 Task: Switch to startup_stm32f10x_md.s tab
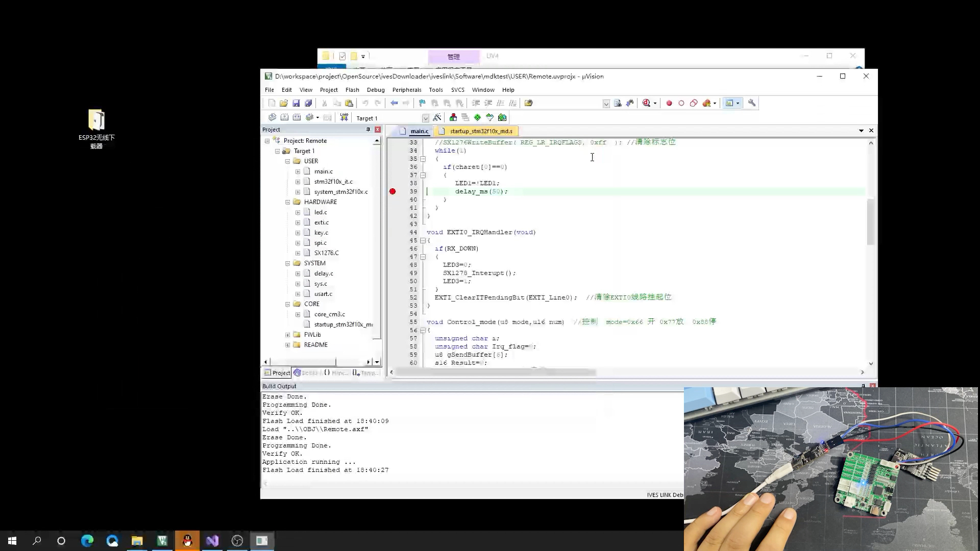tap(480, 131)
